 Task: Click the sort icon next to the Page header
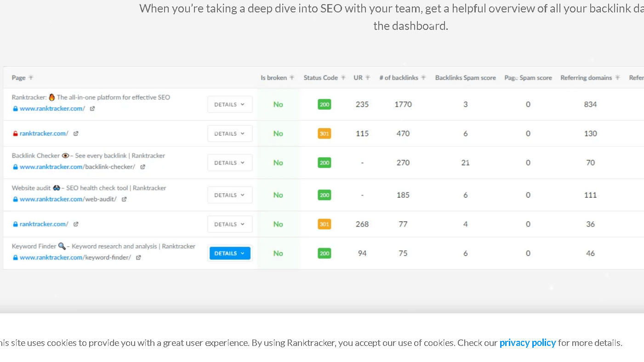(x=31, y=77)
